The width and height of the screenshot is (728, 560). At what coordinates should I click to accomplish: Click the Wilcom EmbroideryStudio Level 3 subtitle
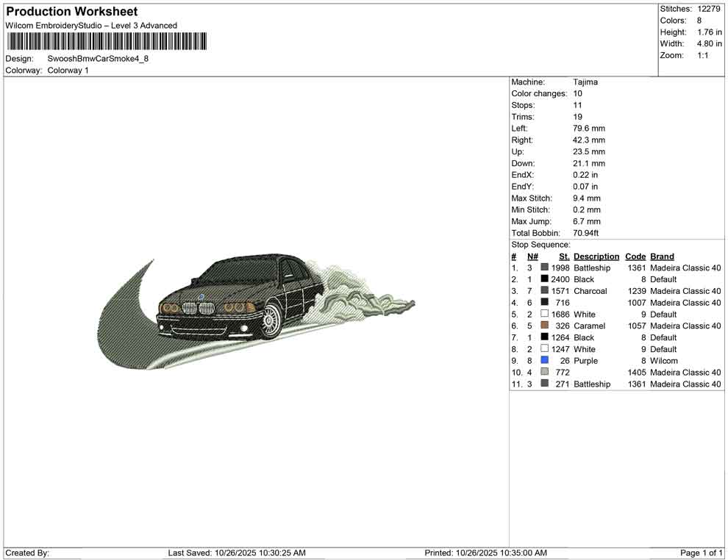pyautogui.click(x=91, y=26)
